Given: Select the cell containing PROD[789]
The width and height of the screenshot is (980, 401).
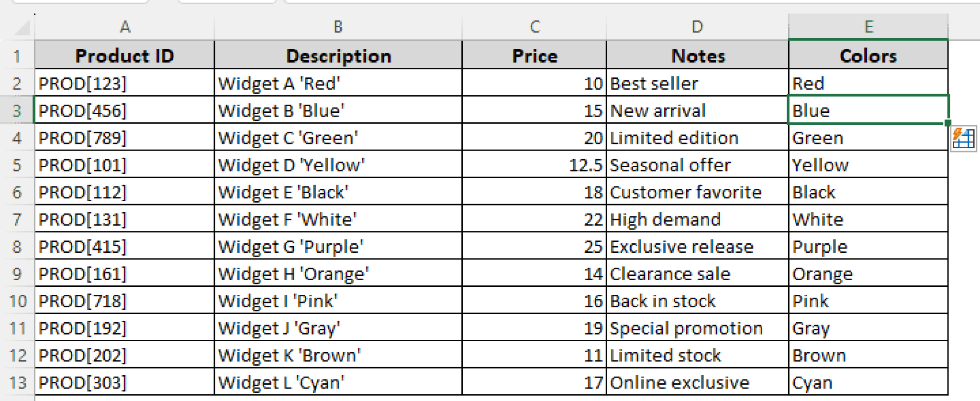Looking at the screenshot, I should tap(125, 138).
